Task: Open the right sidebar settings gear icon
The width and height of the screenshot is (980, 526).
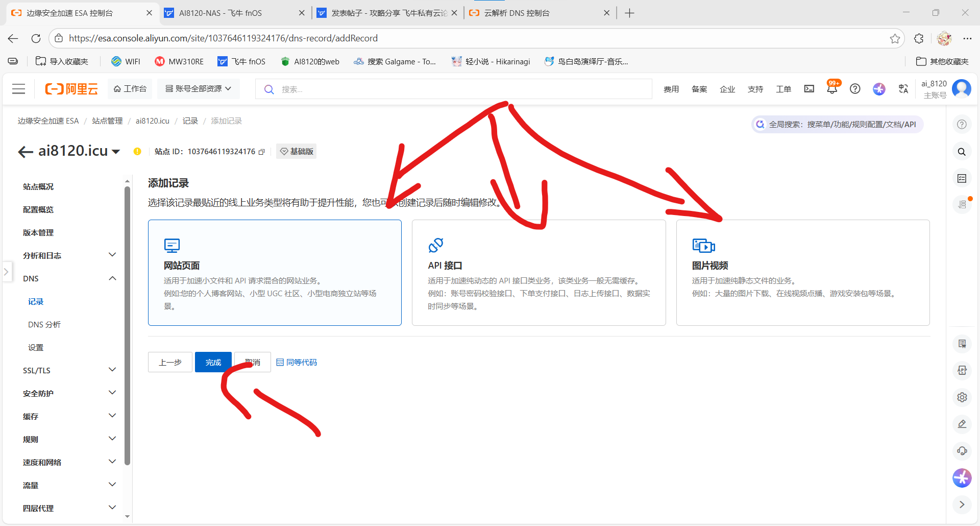Action: point(962,397)
